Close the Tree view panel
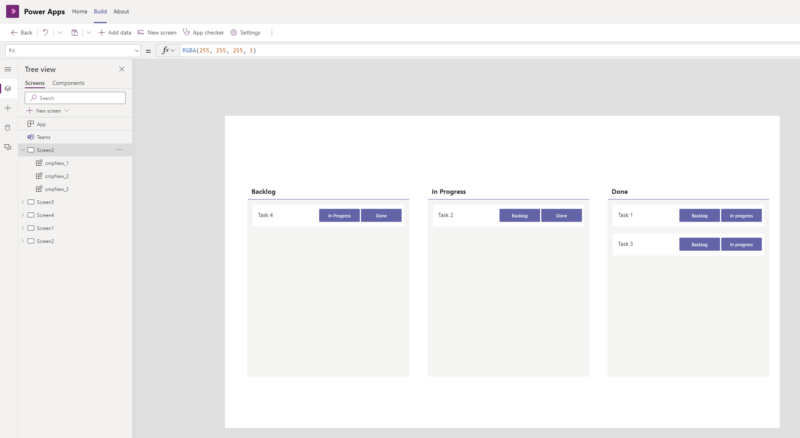The height and width of the screenshot is (438, 800). (x=122, y=69)
